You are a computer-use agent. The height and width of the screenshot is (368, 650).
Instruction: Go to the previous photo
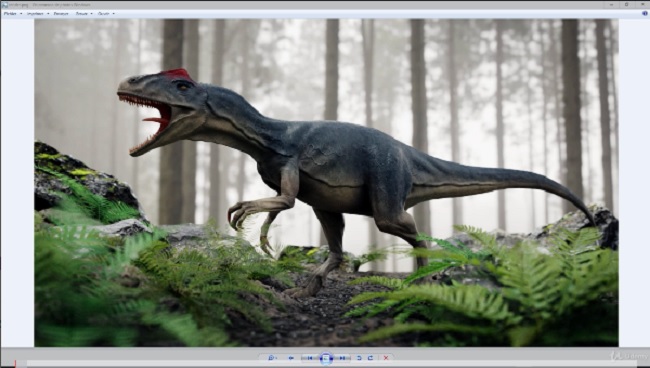coord(310,358)
